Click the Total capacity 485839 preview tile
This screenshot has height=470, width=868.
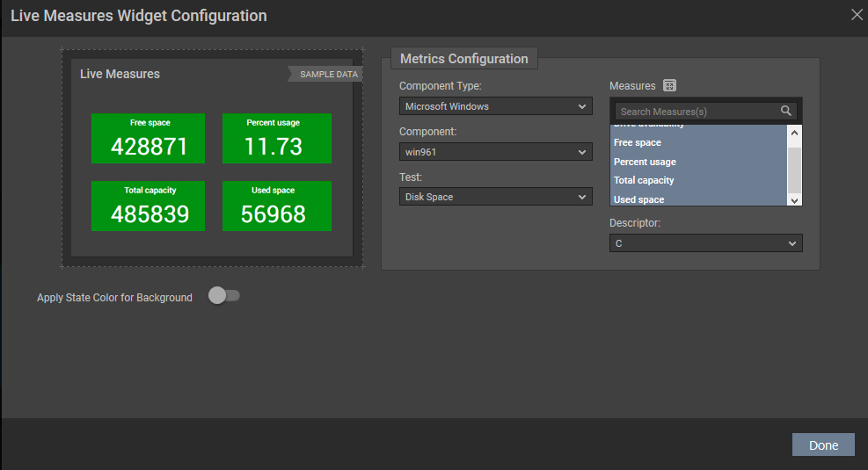tap(148, 206)
